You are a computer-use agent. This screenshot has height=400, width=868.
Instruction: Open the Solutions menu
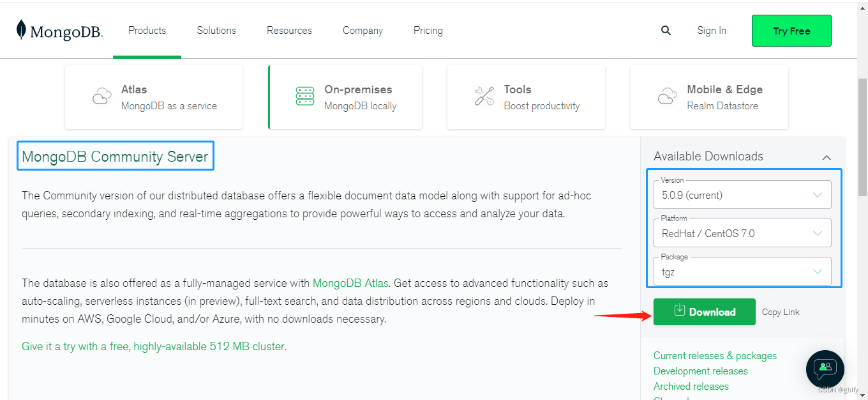click(x=216, y=31)
